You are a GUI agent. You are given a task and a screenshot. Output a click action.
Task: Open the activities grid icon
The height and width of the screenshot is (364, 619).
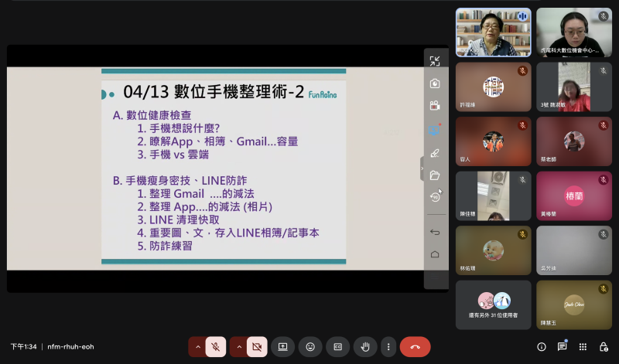(x=583, y=347)
